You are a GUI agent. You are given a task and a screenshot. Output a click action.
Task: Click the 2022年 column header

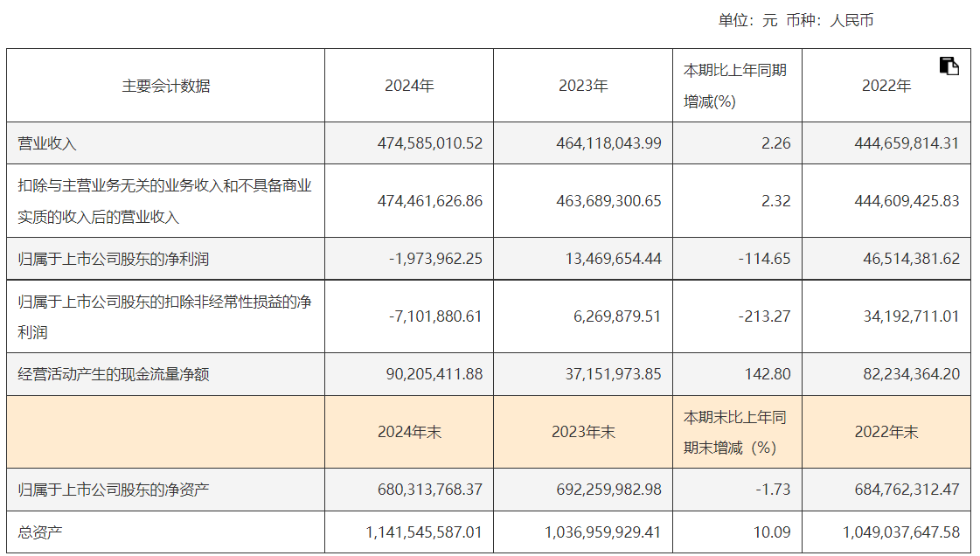886,86
